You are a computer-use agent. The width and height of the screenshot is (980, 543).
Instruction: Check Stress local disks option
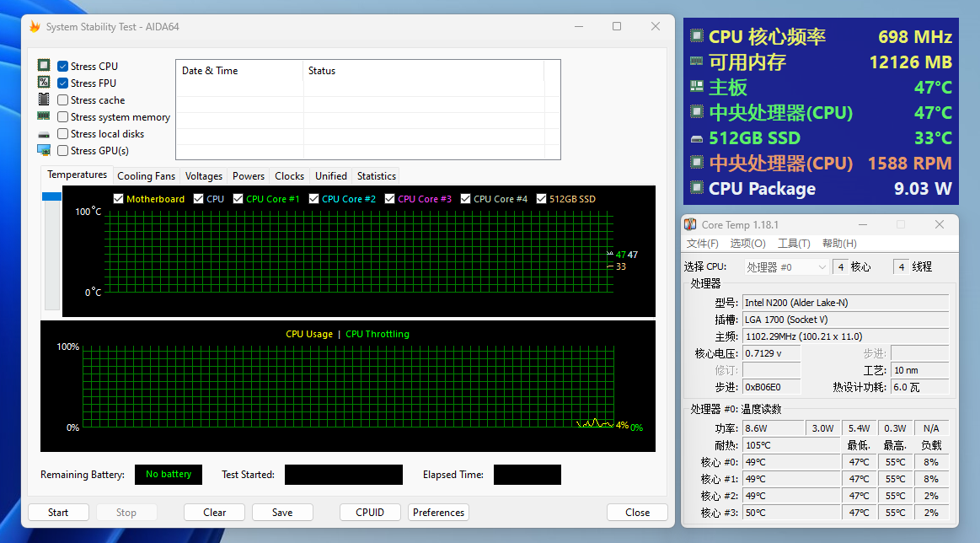click(62, 134)
